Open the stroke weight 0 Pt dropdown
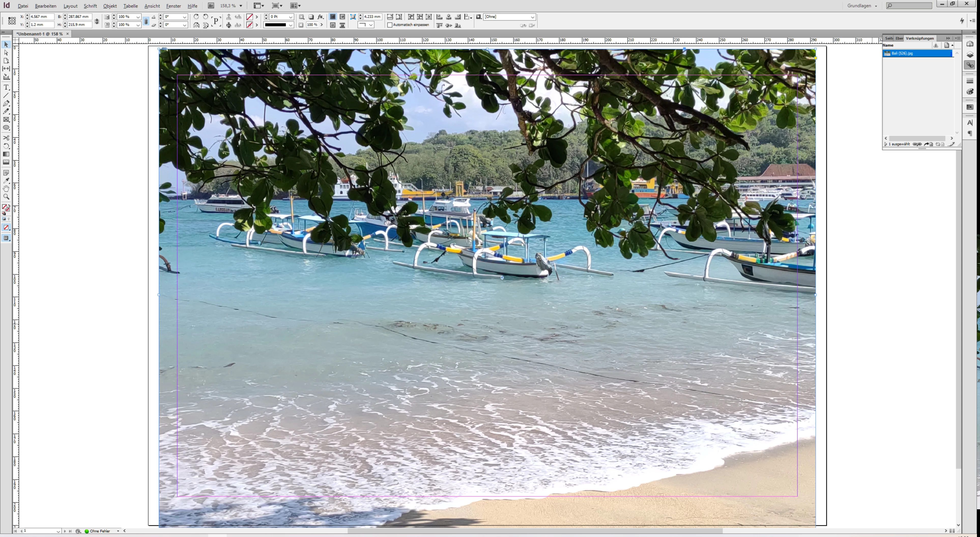This screenshot has width=980, height=537. (x=291, y=17)
